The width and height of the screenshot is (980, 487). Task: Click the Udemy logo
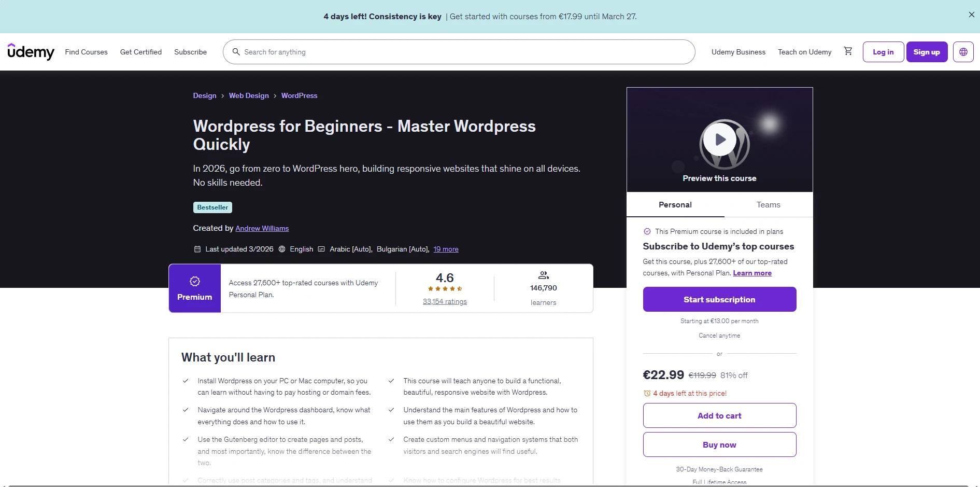(31, 52)
